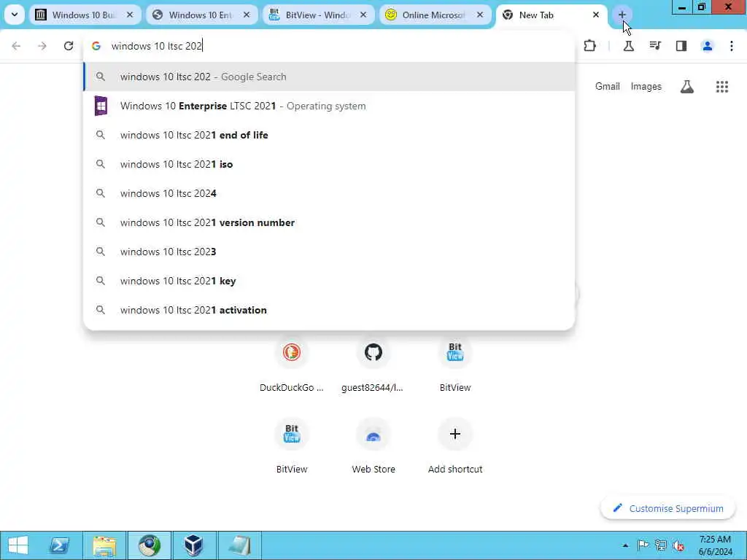
Task: Open a new tab with plus button
Action: coord(622,15)
